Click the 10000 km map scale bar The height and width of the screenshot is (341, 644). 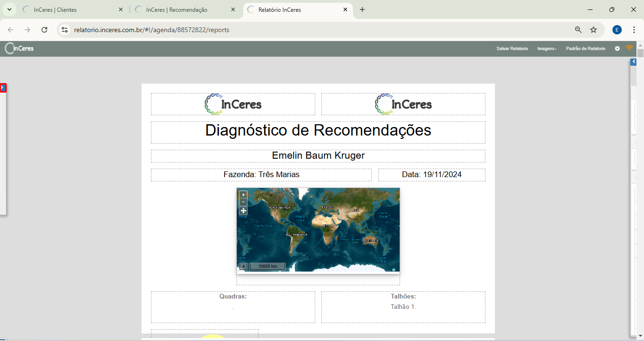click(268, 266)
